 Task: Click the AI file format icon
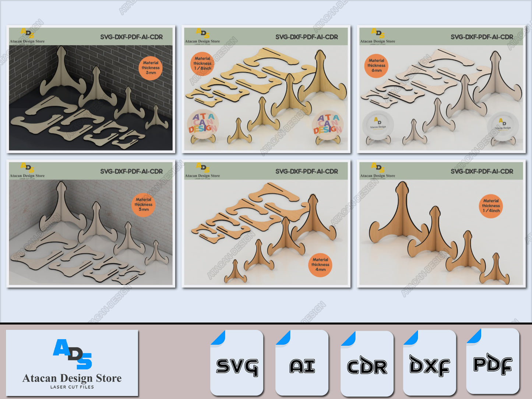tap(302, 363)
